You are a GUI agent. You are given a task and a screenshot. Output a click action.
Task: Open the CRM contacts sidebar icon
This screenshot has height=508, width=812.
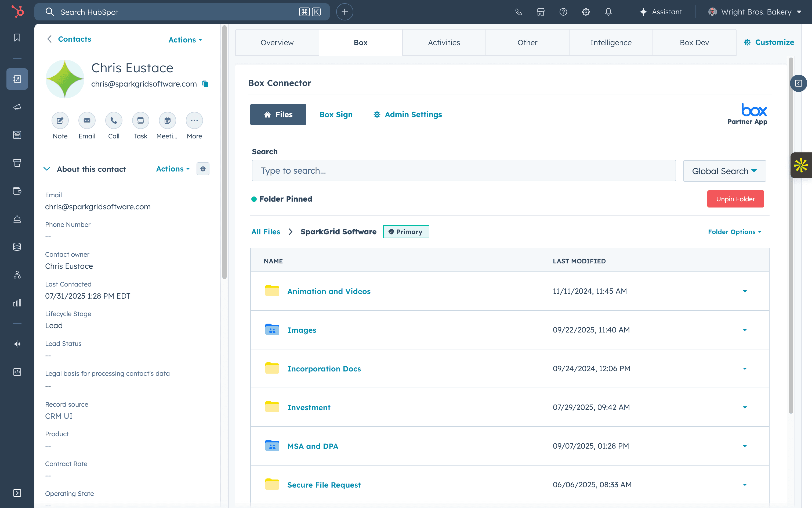coord(17,79)
